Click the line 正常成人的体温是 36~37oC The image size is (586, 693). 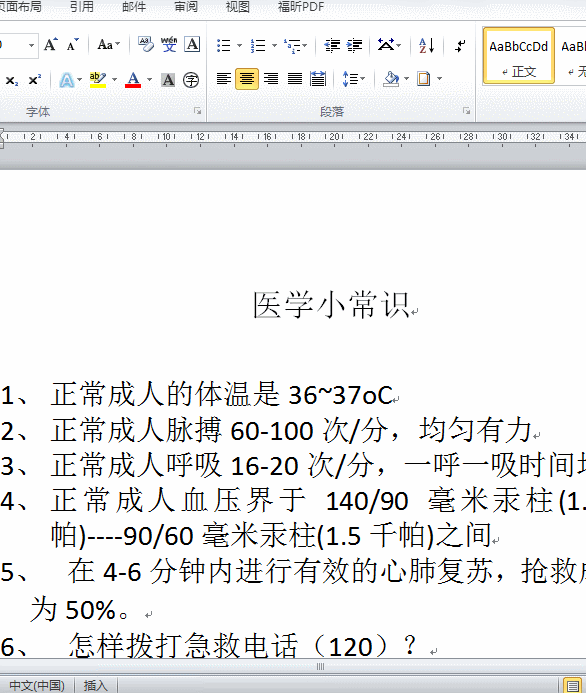click(221, 394)
